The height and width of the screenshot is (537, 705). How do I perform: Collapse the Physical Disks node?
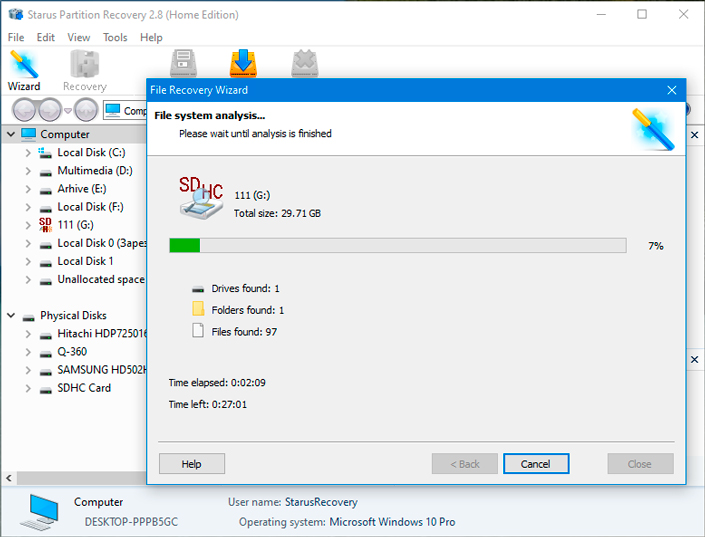coord(11,316)
